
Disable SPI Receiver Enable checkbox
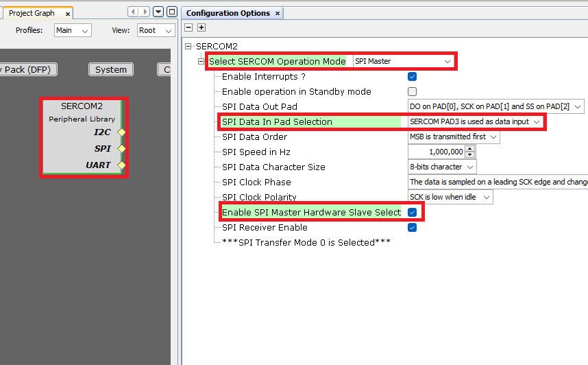pos(413,228)
